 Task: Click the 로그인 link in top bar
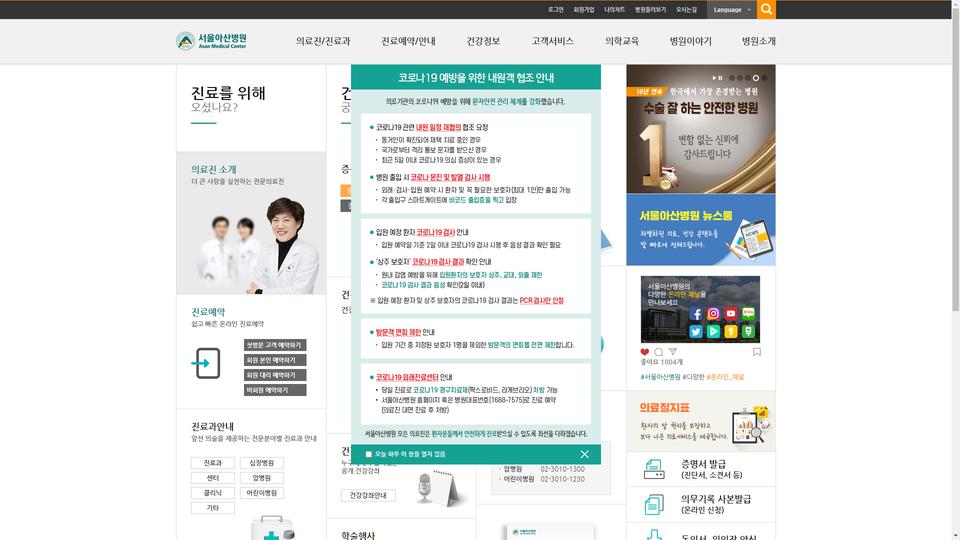click(555, 10)
